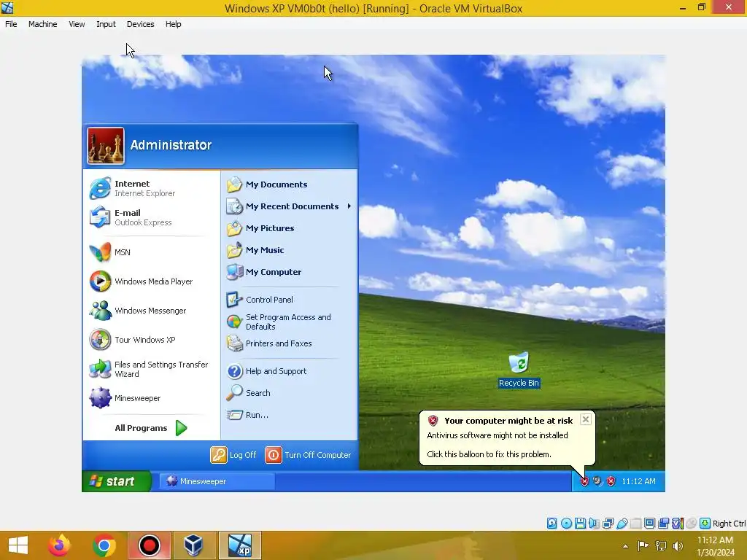Click host clock showing 1/30/2024
The width and height of the screenshot is (747, 560).
[715, 546]
